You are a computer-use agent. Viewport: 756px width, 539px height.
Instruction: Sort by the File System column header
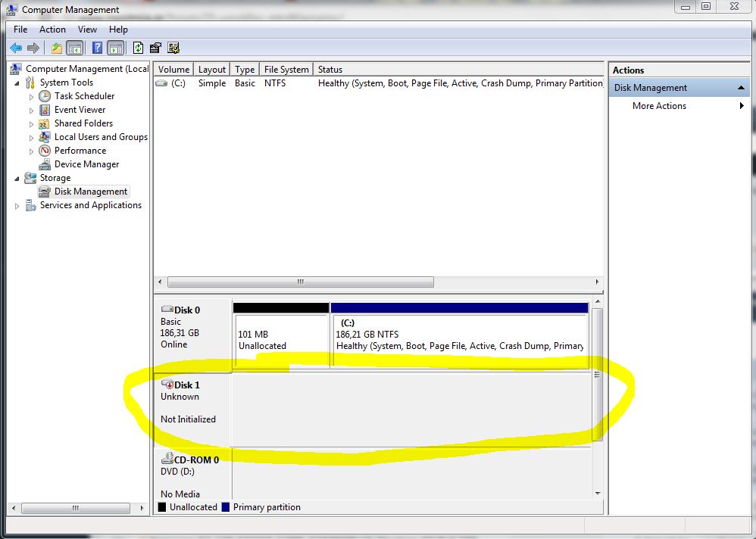coord(286,70)
